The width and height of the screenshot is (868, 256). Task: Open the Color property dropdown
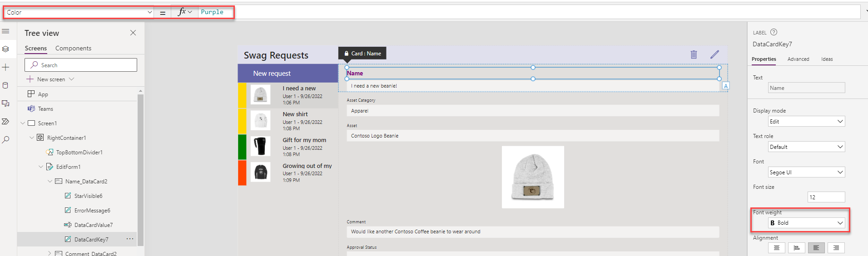pyautogui.click(x=79, y=12)
